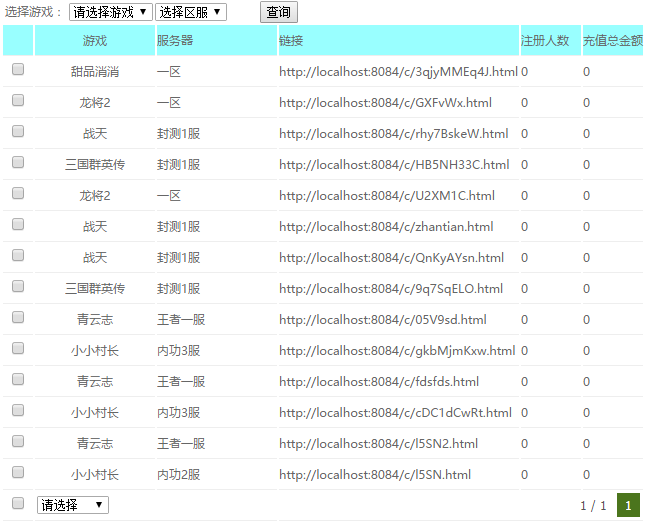This screenshot has height=524, width=646.
Task: Select checkbox of HB5NH33C.html row
Action: [18, 162]
